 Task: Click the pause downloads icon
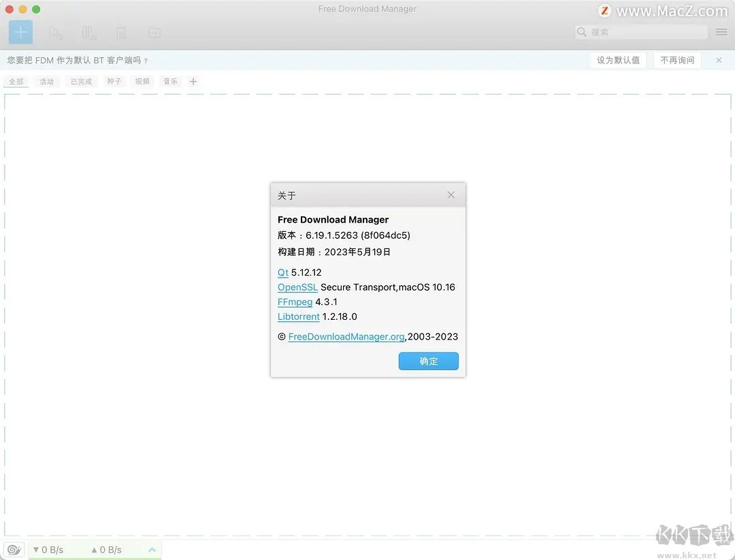[88, 32]
